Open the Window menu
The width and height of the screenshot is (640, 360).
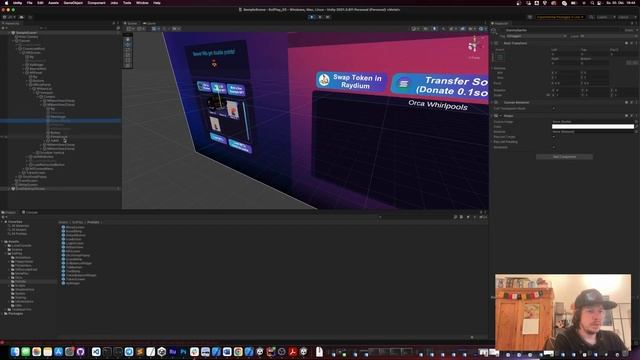(x=142, y=3)
